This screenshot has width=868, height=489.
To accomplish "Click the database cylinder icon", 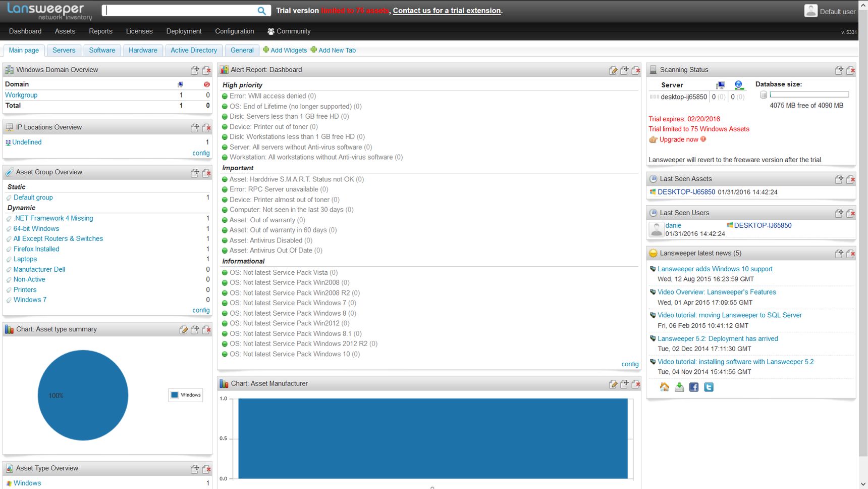I will click(764, 95).
